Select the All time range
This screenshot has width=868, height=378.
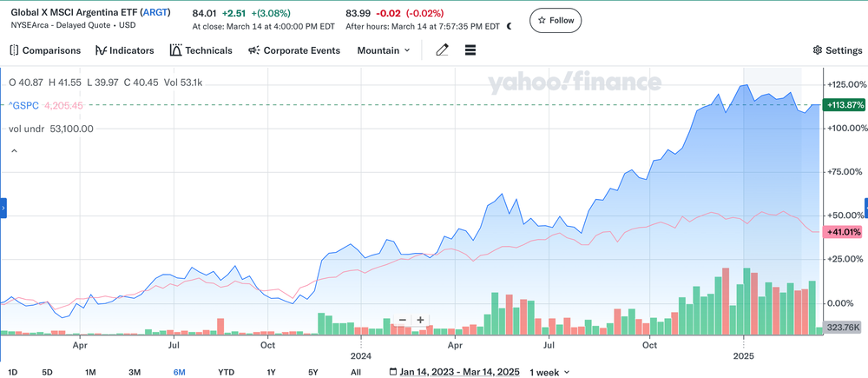[x=356, y=372]
